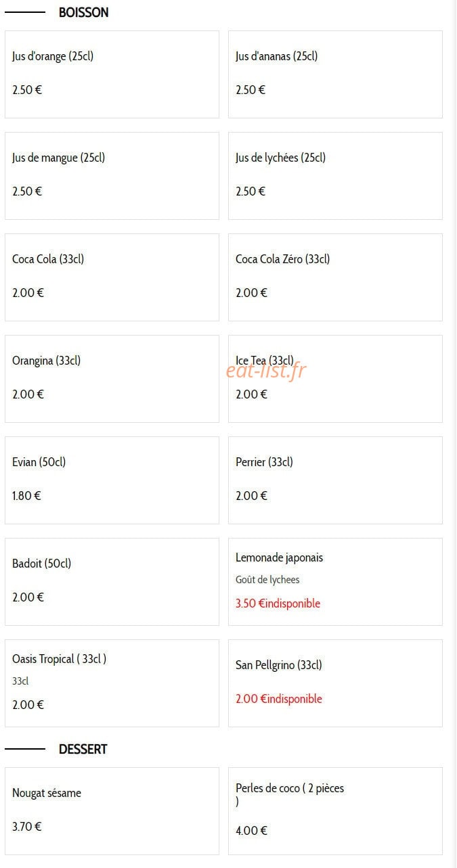Image resolution: width=457 pixels, height=868 pixels.
Task: Choose the Jus de mangue (25cl) drink
Action: click(x=112, y=176)
